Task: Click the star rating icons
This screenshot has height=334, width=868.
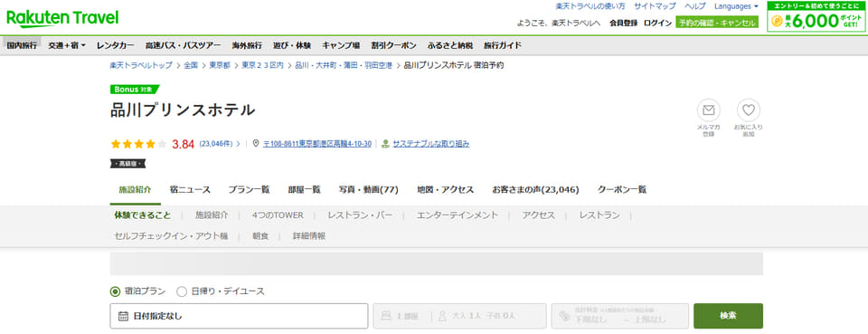Action: tap(138, 144)
